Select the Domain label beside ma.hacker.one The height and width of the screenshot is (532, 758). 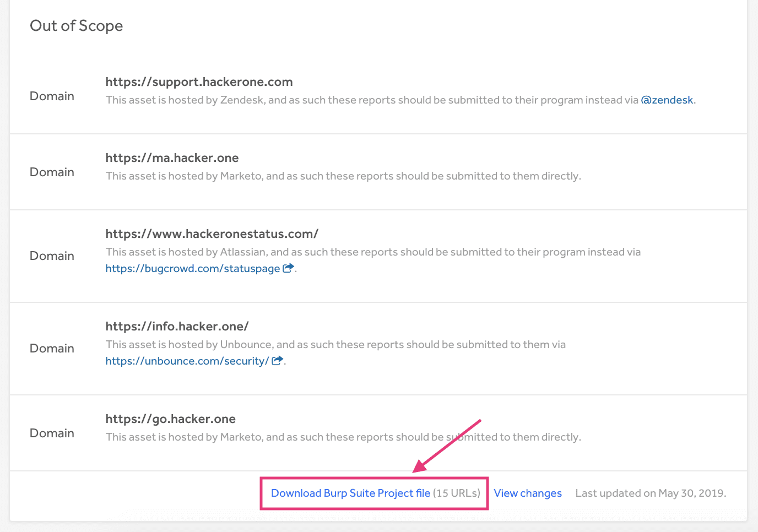tap(52, 172)
